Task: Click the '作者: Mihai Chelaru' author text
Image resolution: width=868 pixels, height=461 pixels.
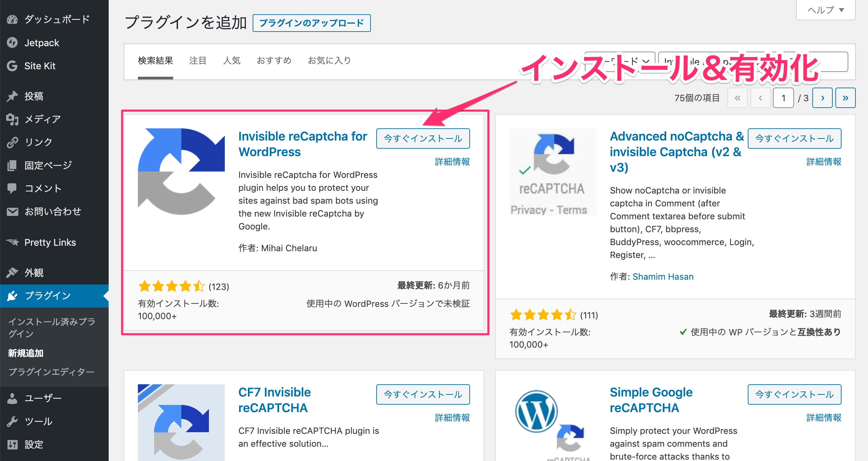Action: (277, 248)
